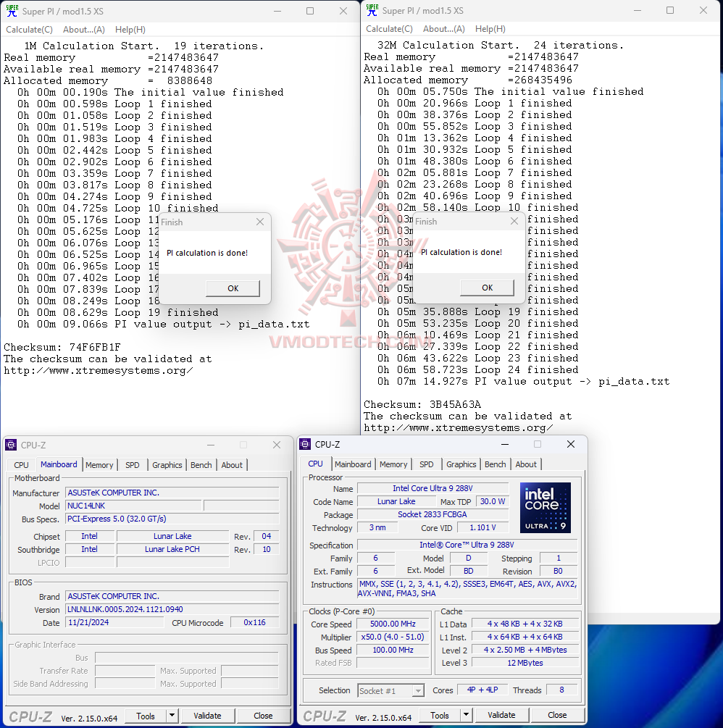Click Checksum 3B45A63A text in 32M window
The image size is (723, 728).
click(422, 404)
